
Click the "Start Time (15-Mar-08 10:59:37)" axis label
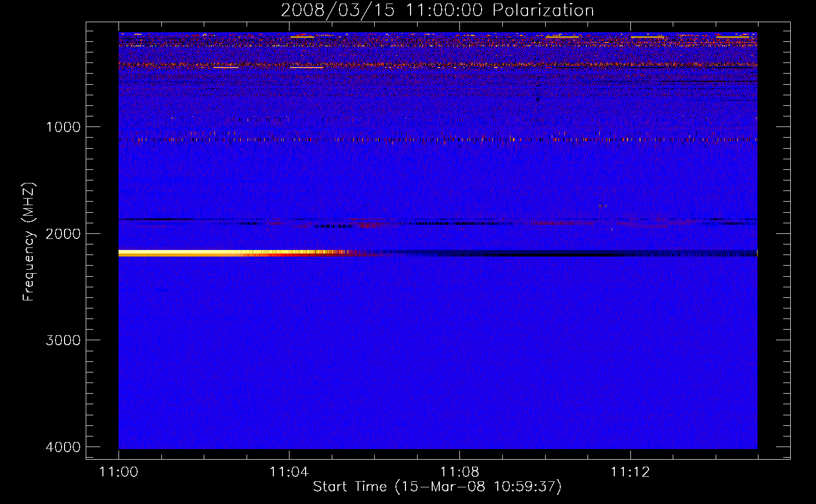click(437, 487)
